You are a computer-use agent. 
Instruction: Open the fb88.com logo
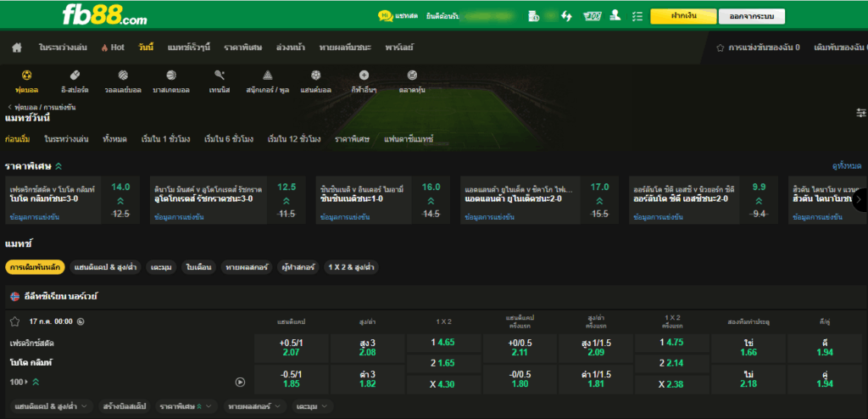click(x=104, y=16)
